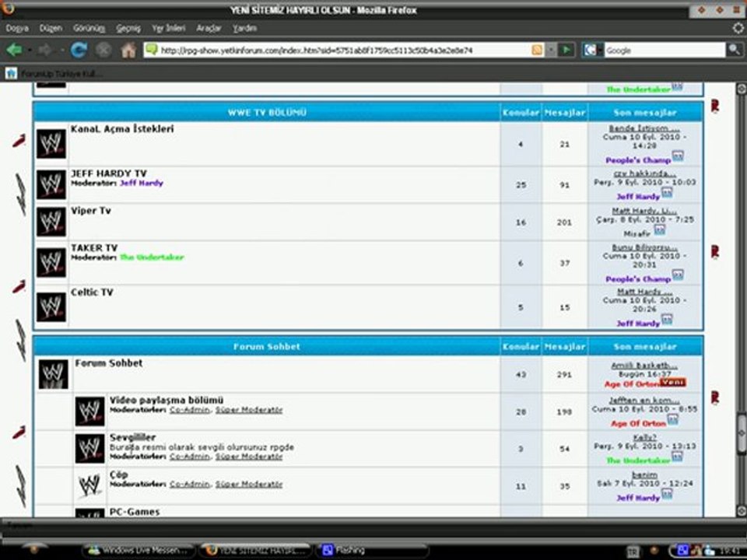This screenshot has height=560, width=747.
Task: Open the Dosya menu
Action: tap(17, 28)
